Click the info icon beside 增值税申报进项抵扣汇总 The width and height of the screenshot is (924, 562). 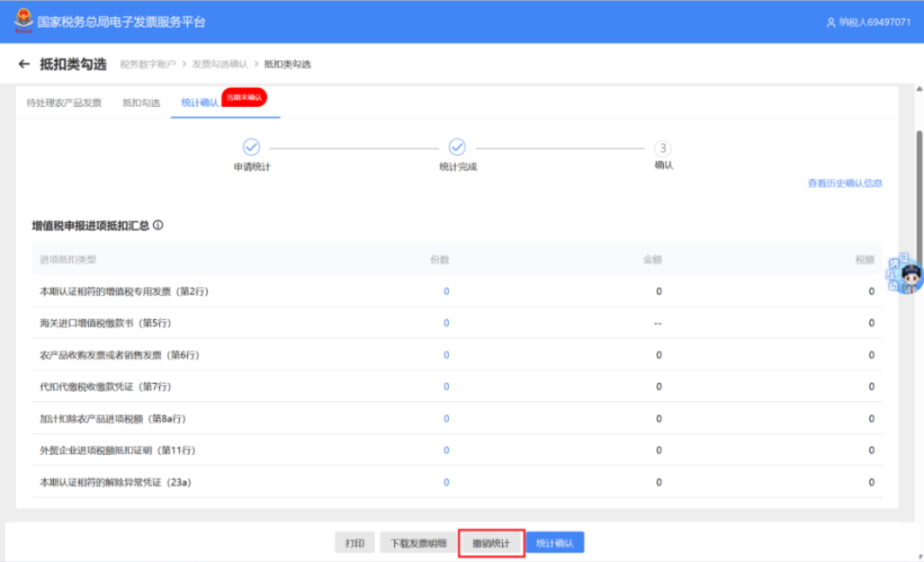[x=158, y=225]
